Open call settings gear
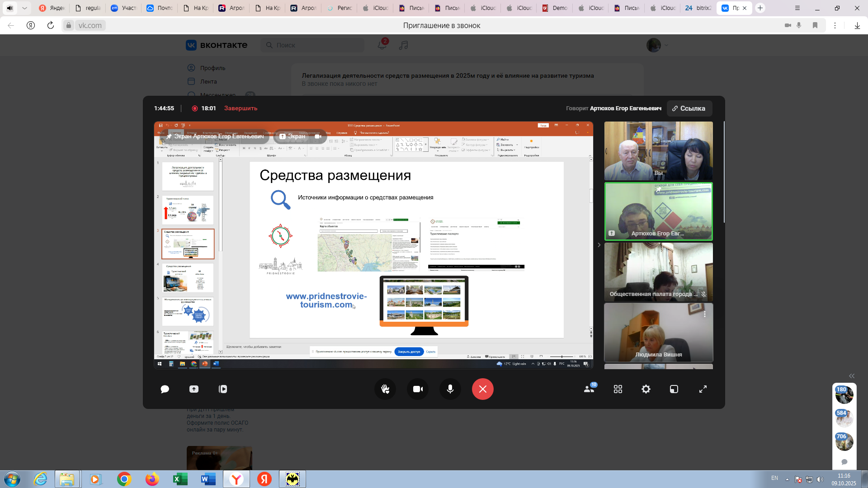868x488 pixels. point(646,389)
